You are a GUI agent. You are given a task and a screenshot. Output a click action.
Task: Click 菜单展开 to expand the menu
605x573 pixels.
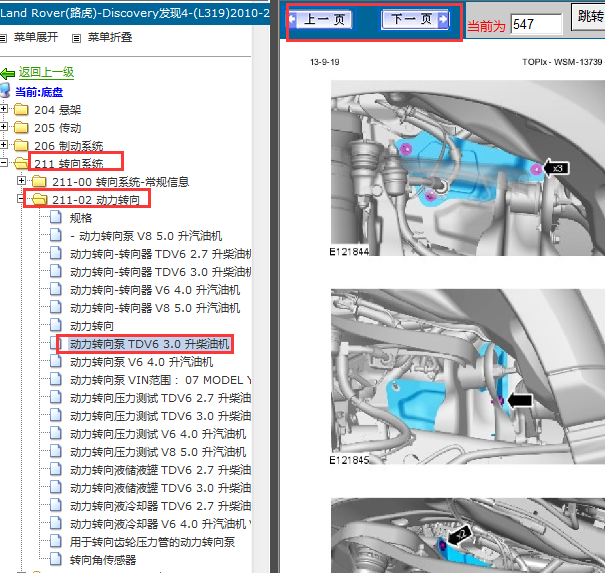click(36, 37)
